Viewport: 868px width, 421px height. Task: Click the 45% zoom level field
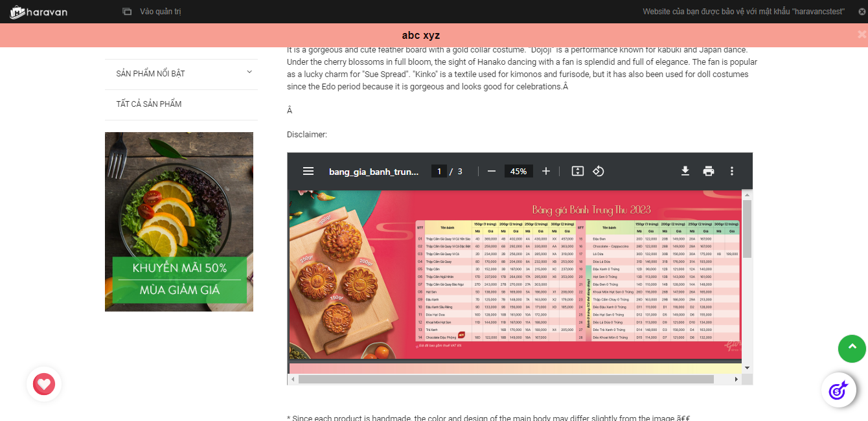point(518,171)
